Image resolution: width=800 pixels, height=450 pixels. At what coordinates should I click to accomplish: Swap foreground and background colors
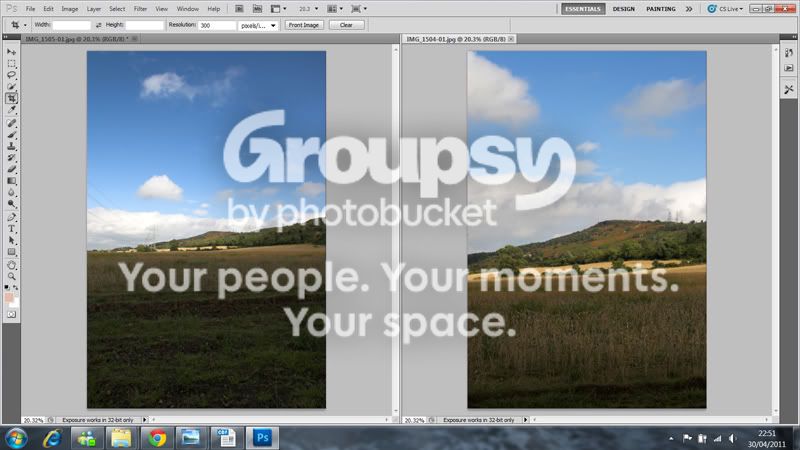(15, 288)
